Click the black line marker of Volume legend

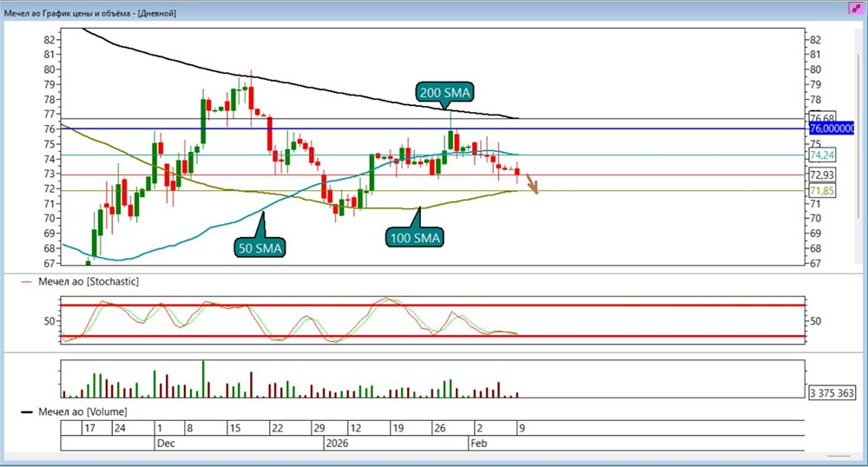point(27,412)
